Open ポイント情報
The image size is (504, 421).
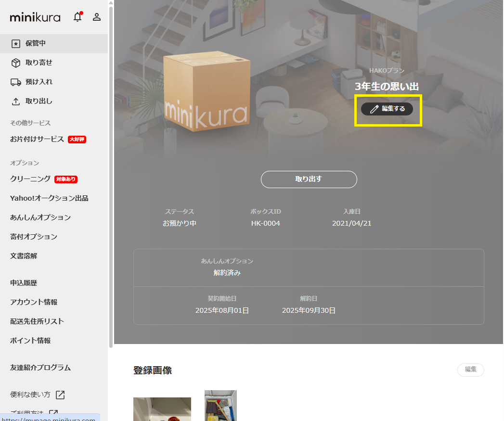click(x=30, y=341)
